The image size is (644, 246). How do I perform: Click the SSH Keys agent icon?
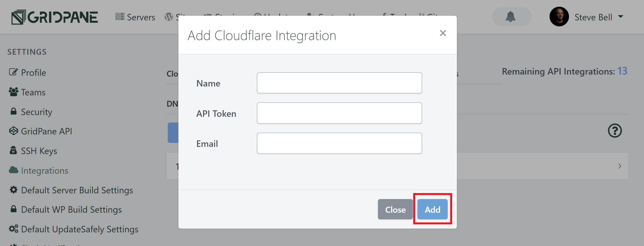click(x=13, y=151)
